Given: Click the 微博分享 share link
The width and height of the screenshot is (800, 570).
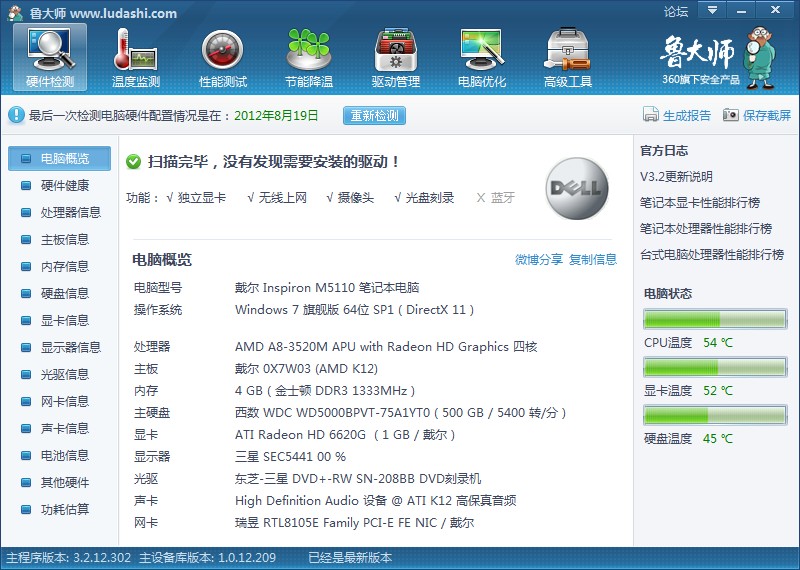Looking at the screenshot, I should click(x=539, y=260).
